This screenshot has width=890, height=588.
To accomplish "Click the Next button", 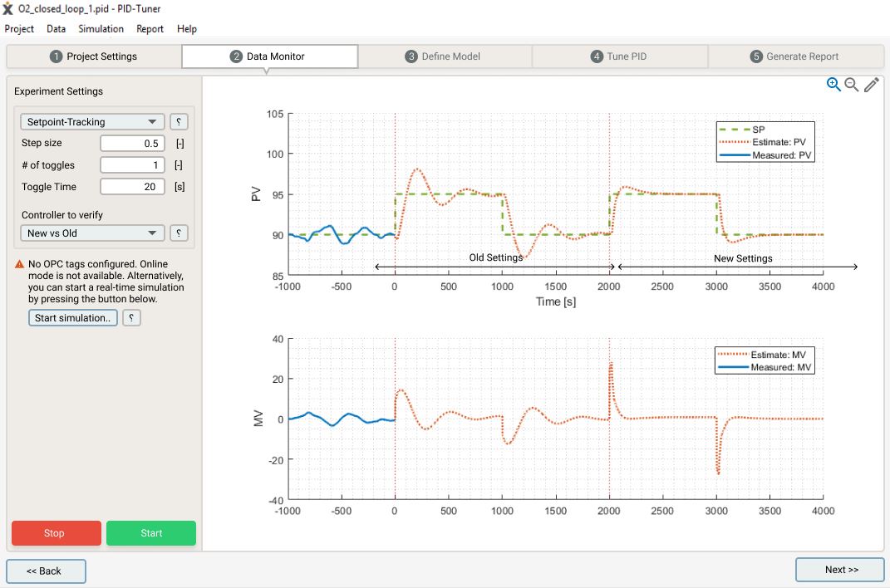I will pyautogui.click(x=839, y=570).
